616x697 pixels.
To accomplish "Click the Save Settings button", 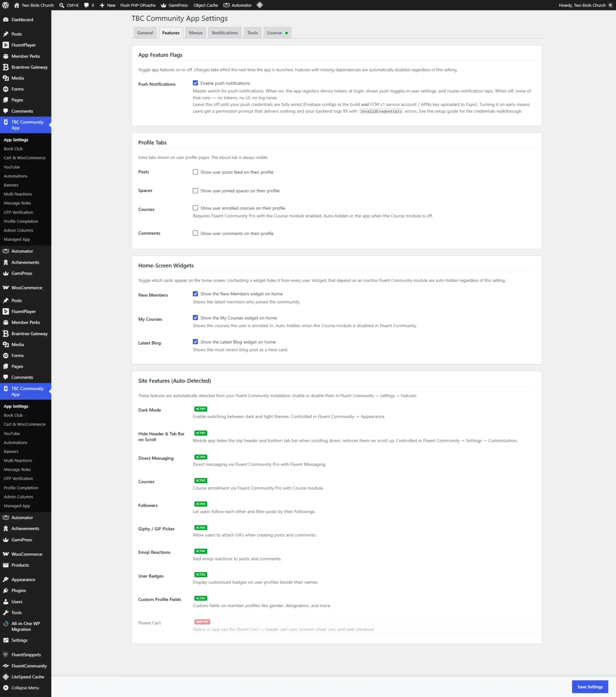I will [590, 687].
